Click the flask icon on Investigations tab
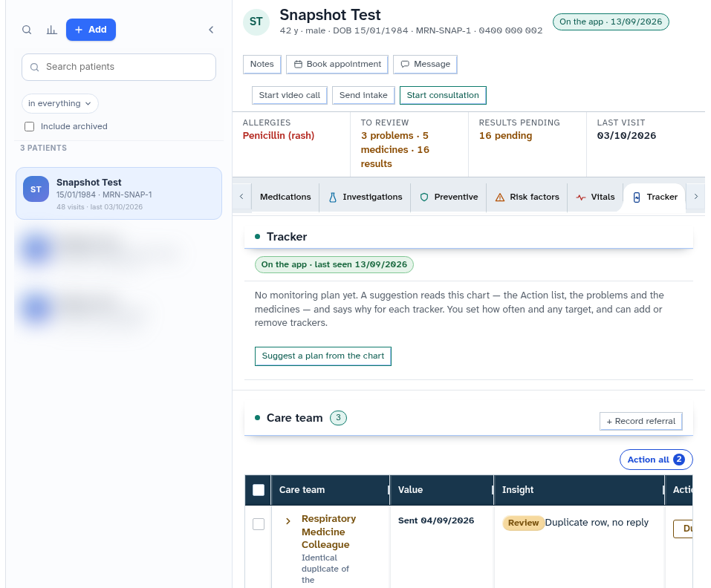 click(x=333, y=197)
